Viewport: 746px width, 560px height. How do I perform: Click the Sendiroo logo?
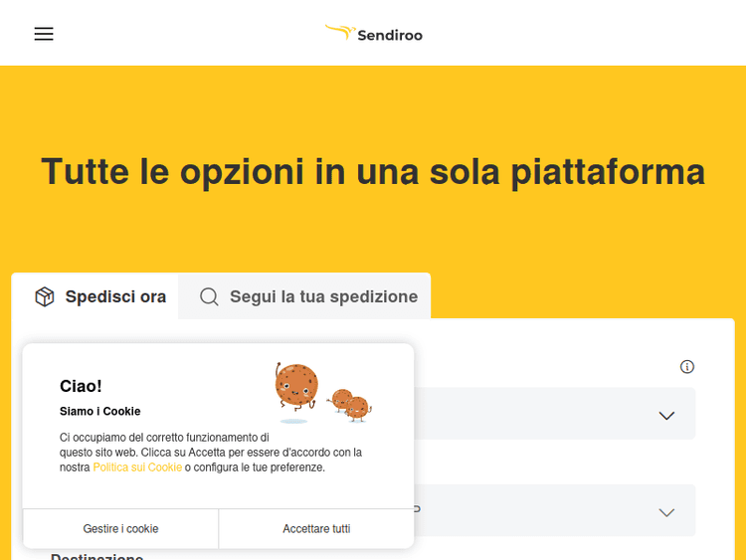(x=373, y=34)
